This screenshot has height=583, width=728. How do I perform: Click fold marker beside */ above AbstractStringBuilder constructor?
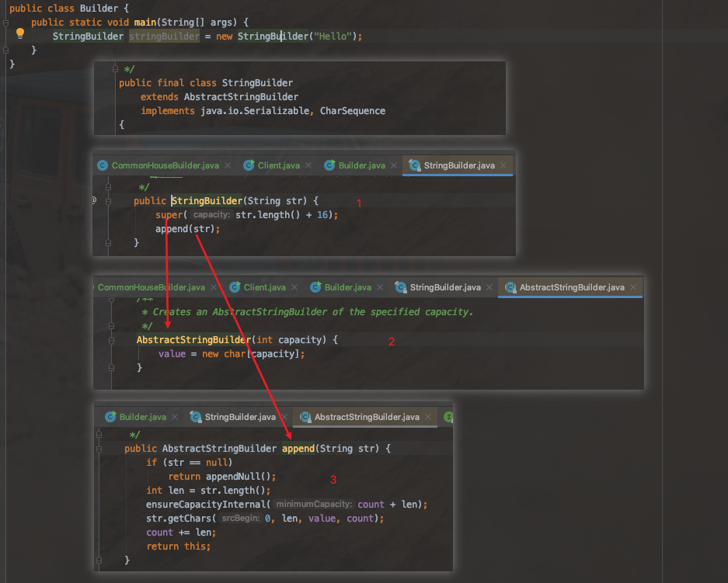(x=111, y=326)
